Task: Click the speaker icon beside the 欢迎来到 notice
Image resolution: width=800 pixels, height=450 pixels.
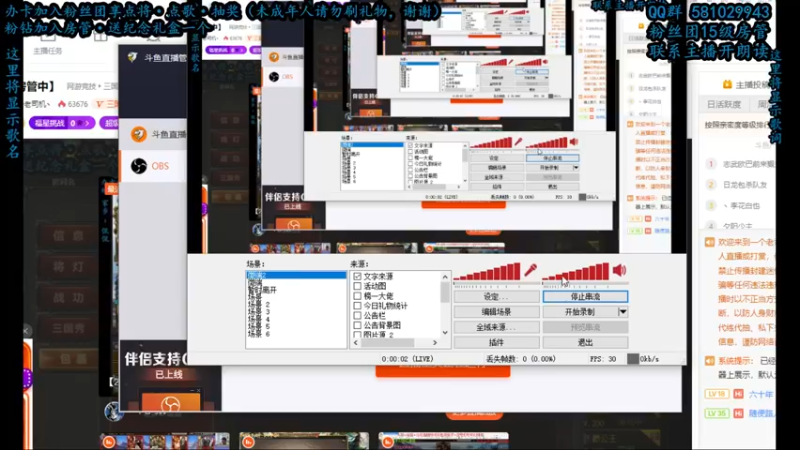Action: [x=710, y=242]
